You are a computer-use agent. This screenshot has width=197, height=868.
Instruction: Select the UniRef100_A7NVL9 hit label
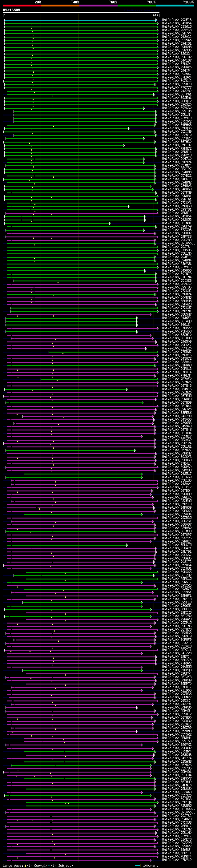(x=177, y=860)
